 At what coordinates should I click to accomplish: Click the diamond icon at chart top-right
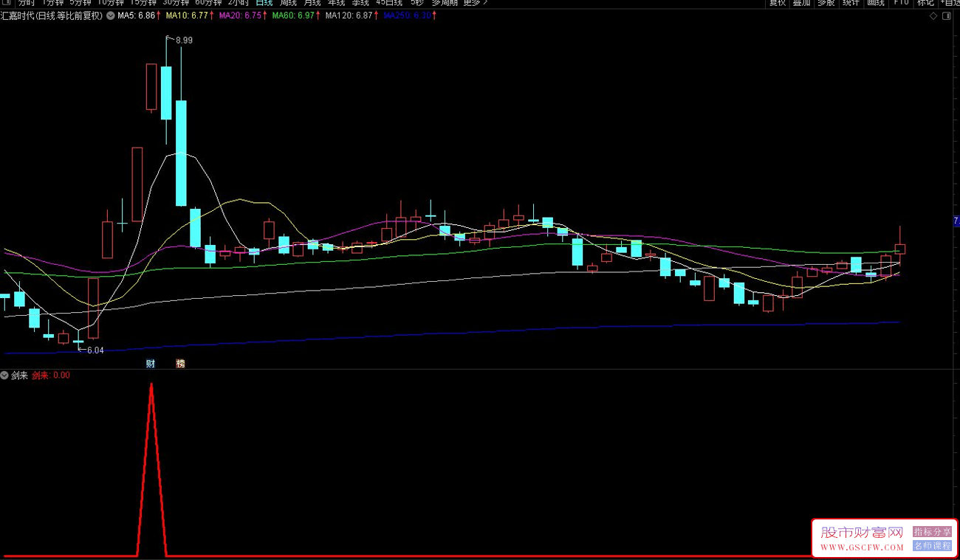pyautogui.click(x=933, y=15)
